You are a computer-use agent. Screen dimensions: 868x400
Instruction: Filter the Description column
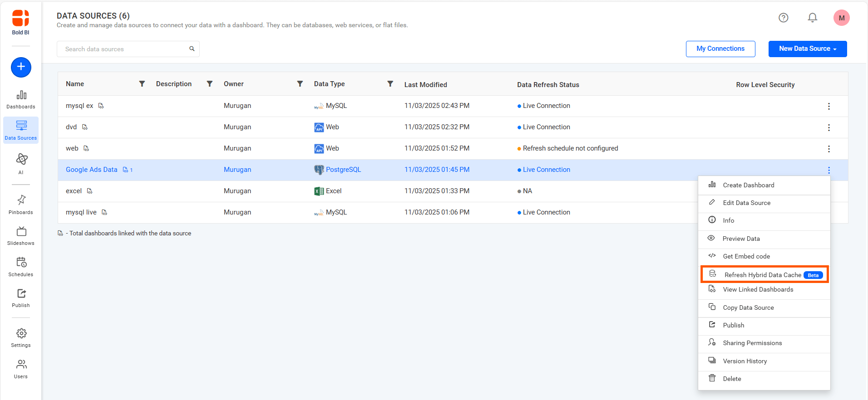pos(210,84)
